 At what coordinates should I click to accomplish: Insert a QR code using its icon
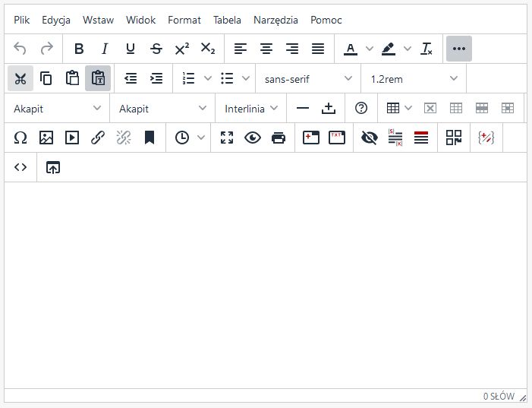454,138
